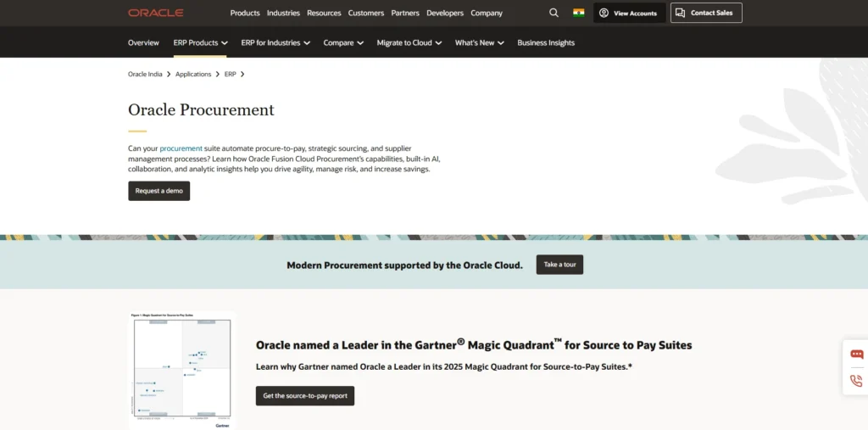Expand the What's New dropdown
This screenshot has width=868, height=430.
tap(480, 42)
